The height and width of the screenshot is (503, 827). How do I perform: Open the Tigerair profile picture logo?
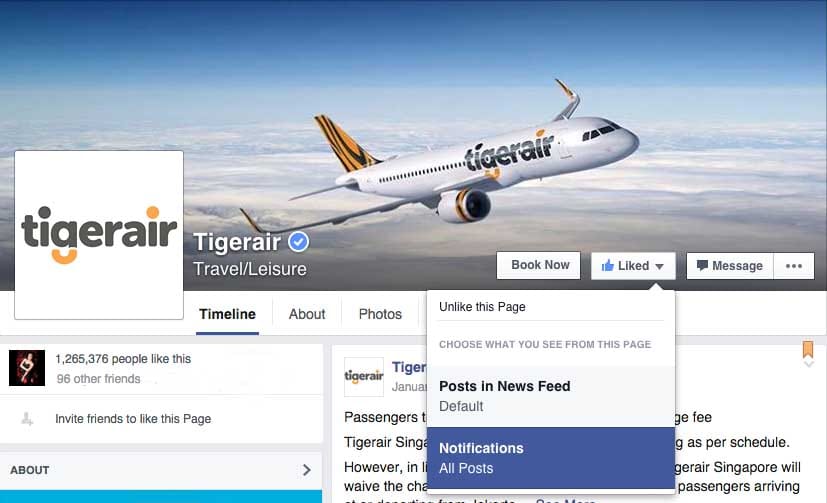click(99, 235)
